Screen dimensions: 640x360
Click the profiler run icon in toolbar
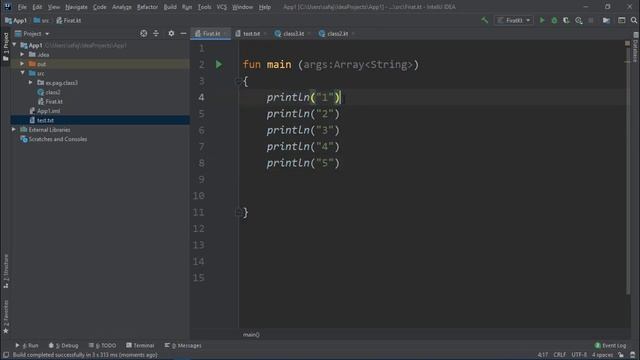click(x=578, y=20)
